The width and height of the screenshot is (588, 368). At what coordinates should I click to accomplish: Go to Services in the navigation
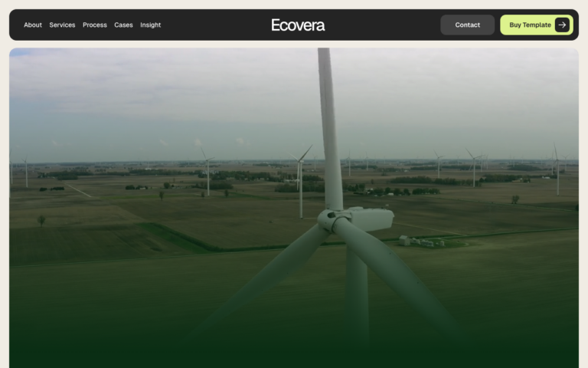[x=62, y=25]
